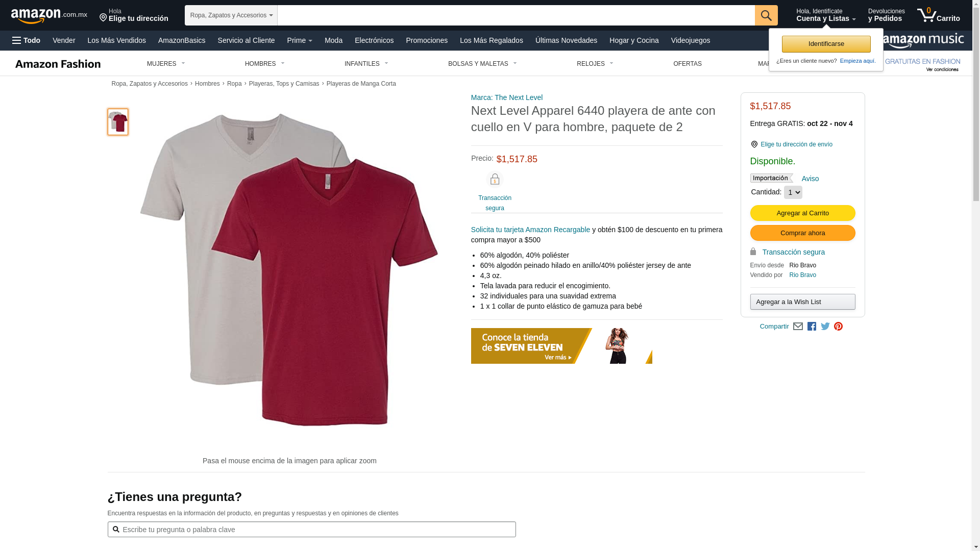This screenshot has height=551, width=980.
Task: Click the secure transaction lock icon
Action: pyautogui.click(x=495, y=180)
